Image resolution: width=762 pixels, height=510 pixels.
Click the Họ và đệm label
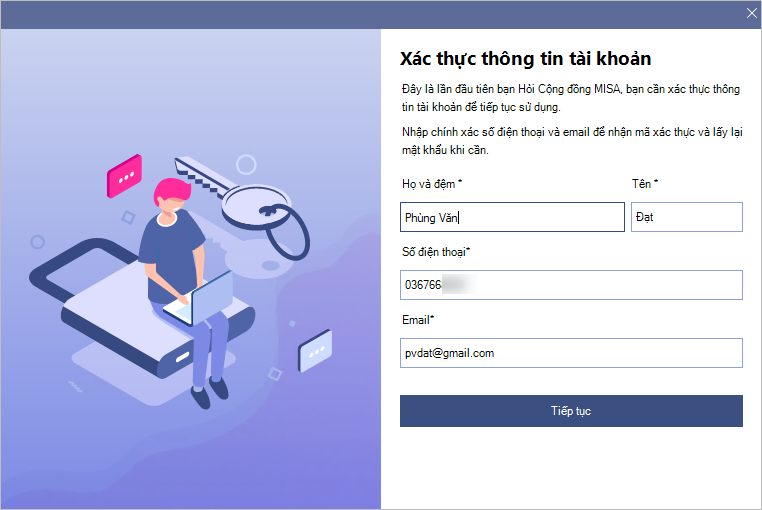pyautogui.click(x=431, y=183)
